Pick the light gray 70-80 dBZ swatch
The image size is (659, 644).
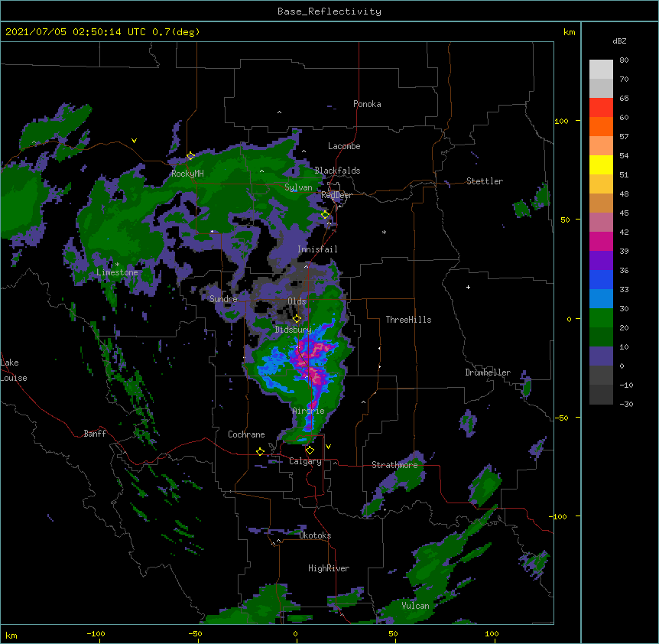click(601, 70)
